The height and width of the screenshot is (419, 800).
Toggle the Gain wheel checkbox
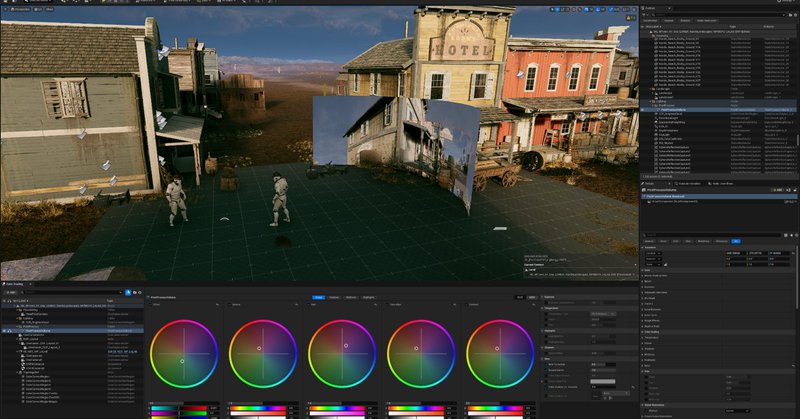coord(308,305)
